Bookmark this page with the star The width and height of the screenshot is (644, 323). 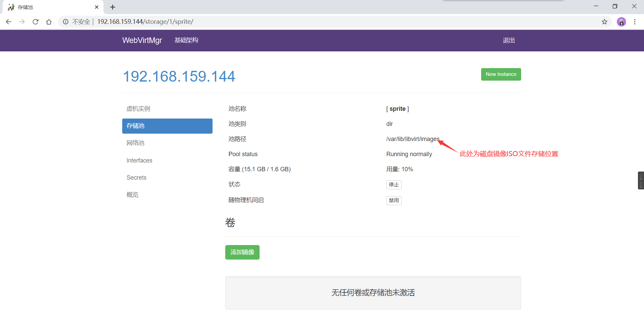604,22
